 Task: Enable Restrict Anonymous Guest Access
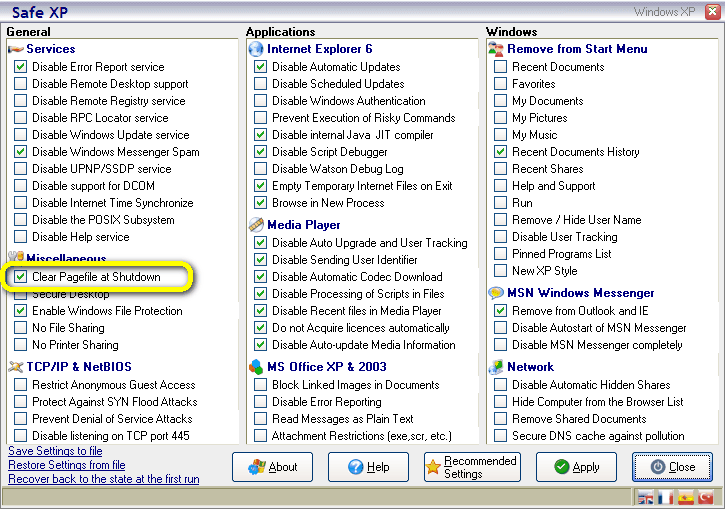pos(20,385)
